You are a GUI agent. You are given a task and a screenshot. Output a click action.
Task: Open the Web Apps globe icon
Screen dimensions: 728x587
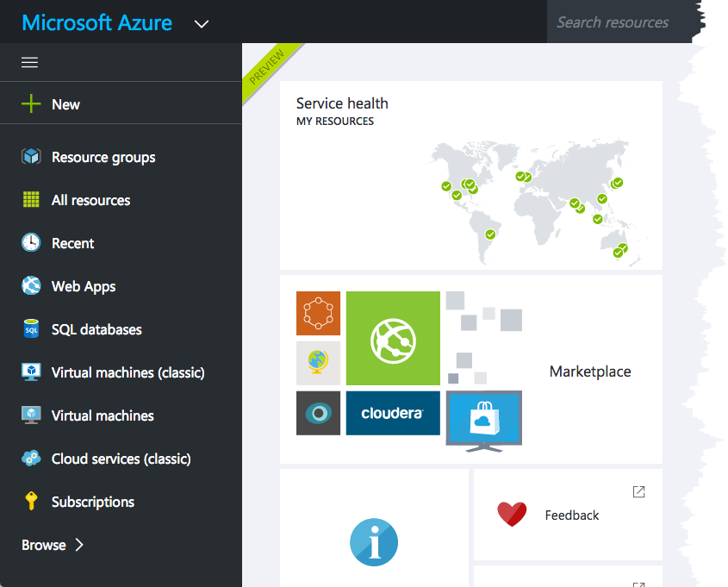31,285
